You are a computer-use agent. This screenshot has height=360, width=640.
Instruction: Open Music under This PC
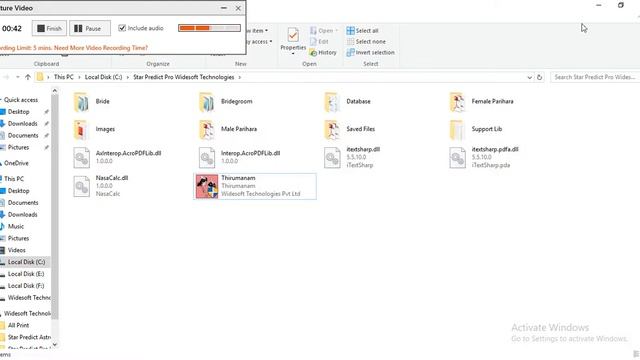tap(16, 227)
